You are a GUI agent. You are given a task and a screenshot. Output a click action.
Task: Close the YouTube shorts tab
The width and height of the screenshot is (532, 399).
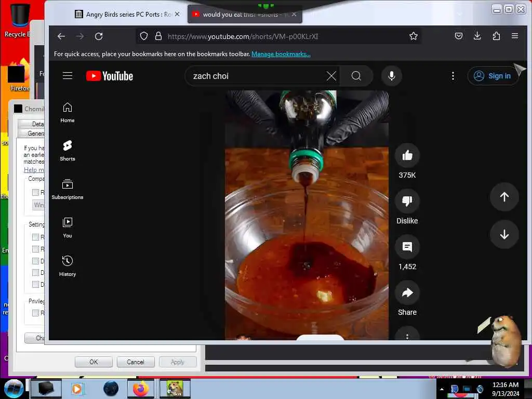tap(294, 14)
